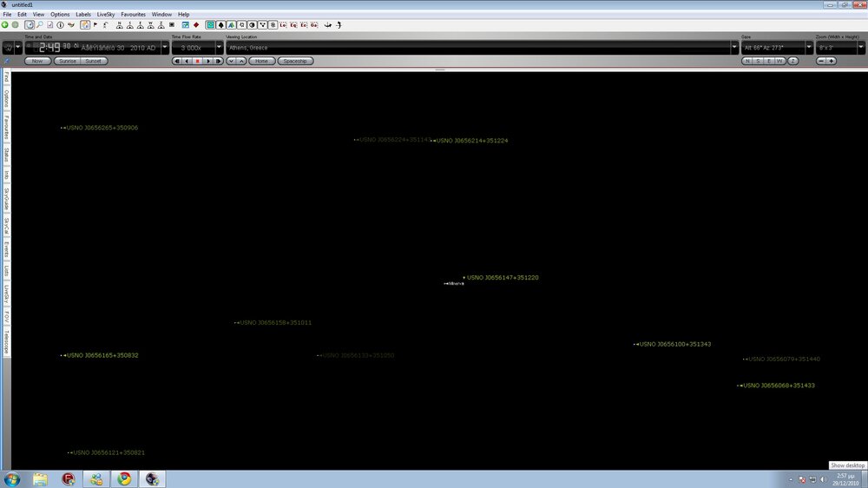Toggle the first red Lo label button
Viewport: 868px width, 488px height.
point(283,25)
